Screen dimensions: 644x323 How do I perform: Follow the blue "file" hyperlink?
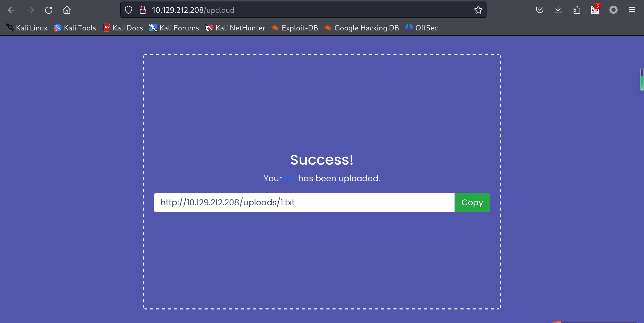[290, 179]
